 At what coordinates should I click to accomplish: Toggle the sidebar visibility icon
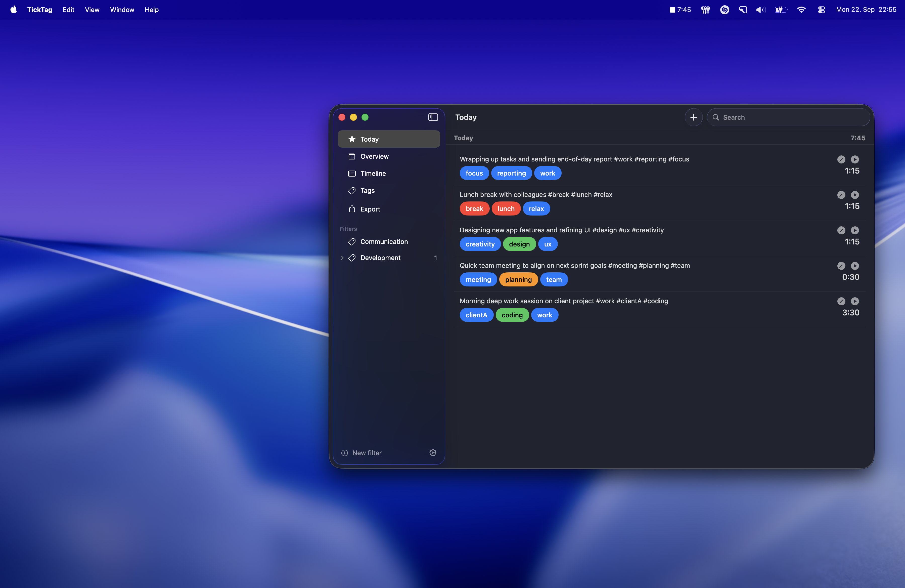coord(433,117)
